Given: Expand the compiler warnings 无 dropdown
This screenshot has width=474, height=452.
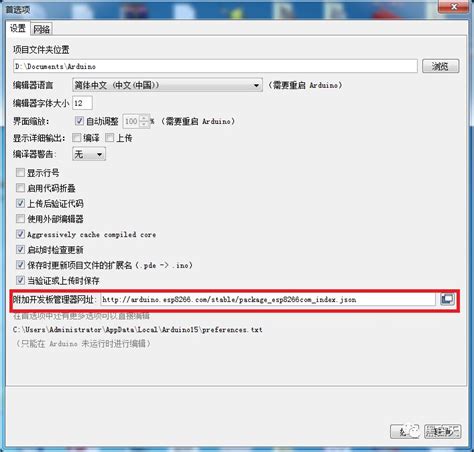Looking at the screenshot, I should point(89,154).
